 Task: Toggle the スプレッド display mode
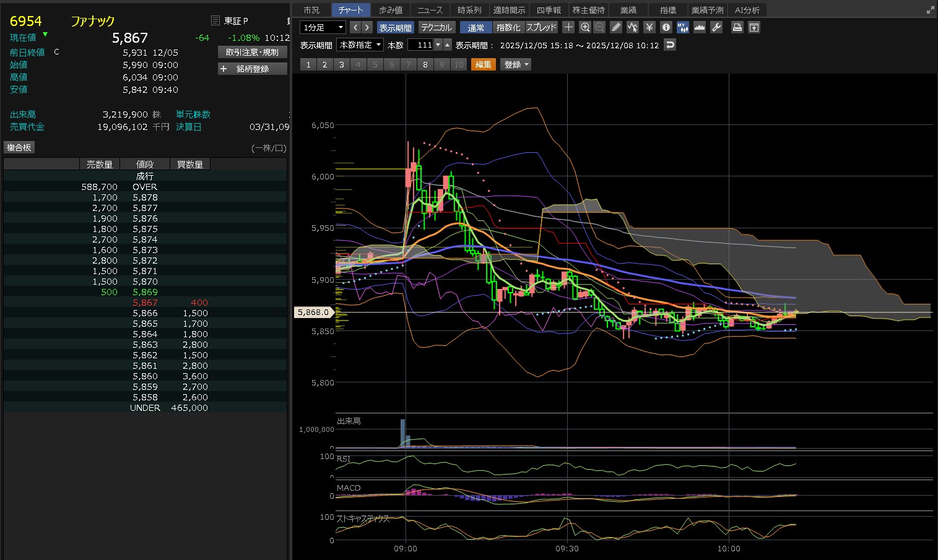tap(542, 27)
